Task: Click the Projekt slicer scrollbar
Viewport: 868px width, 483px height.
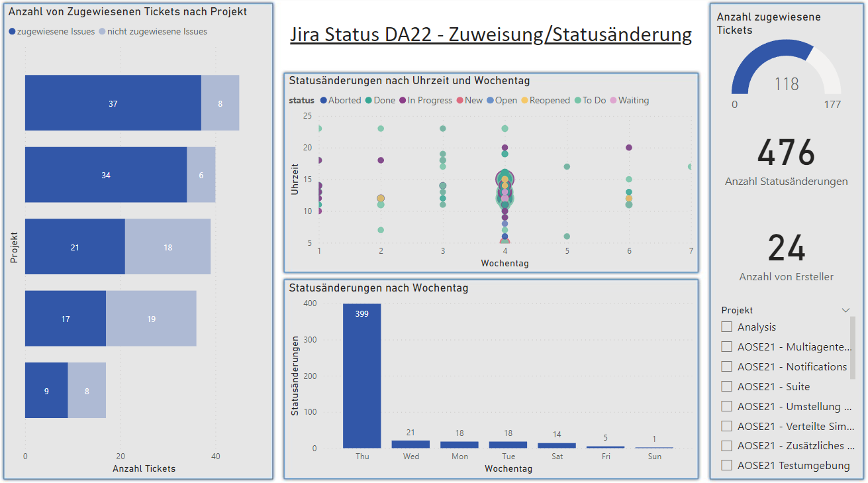Action: (x=852, y=348)
